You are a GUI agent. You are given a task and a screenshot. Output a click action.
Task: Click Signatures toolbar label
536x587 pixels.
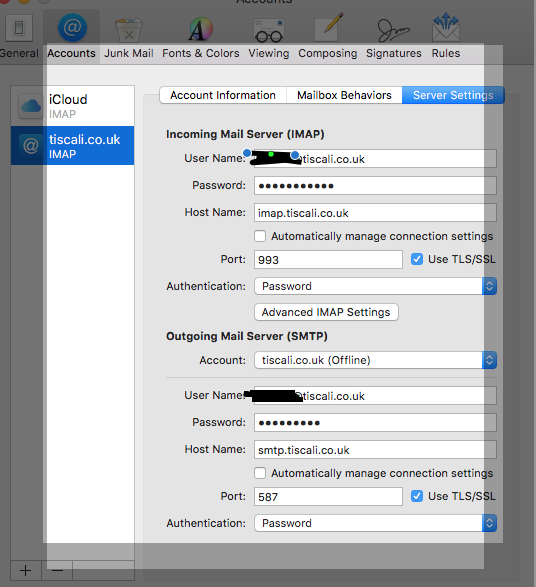394,54
